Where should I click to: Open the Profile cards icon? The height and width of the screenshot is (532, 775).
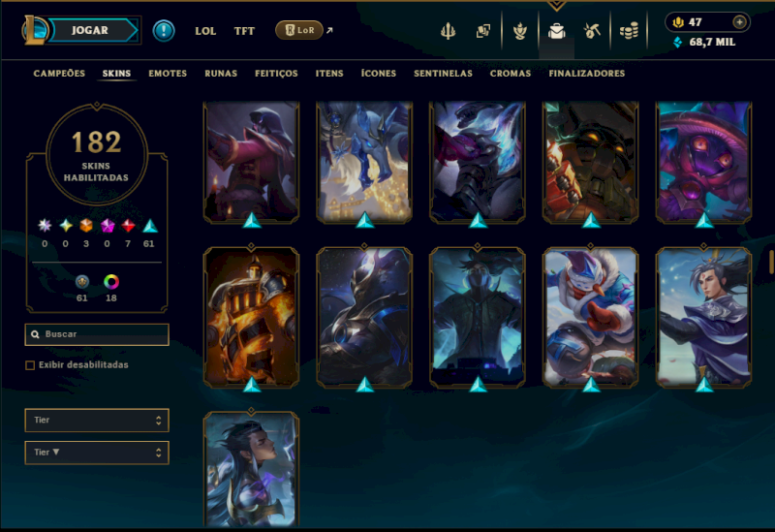coord(482,31)
